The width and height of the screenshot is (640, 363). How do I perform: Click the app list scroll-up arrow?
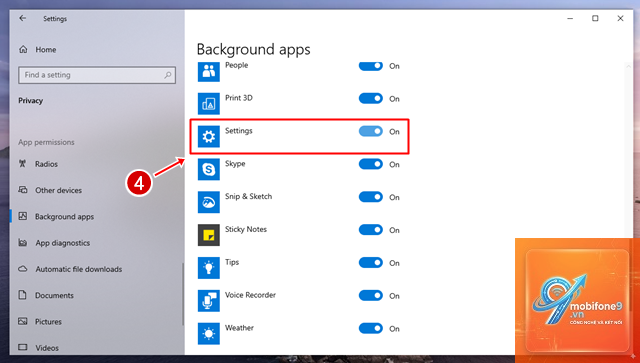coord(629,66)
